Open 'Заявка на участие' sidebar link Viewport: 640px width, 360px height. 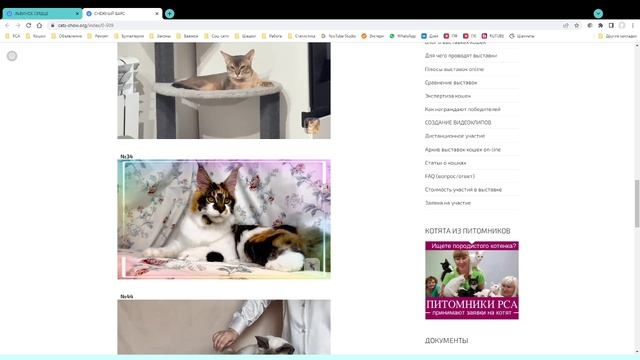(x=448, y=203)
